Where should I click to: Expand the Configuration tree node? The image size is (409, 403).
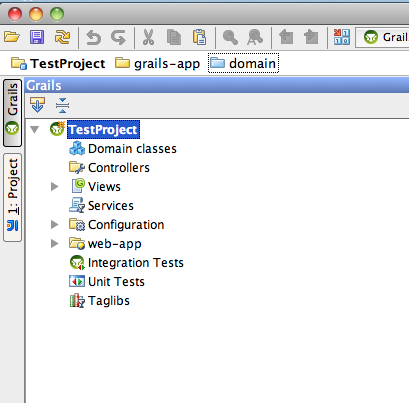click(x=54, y=224)
